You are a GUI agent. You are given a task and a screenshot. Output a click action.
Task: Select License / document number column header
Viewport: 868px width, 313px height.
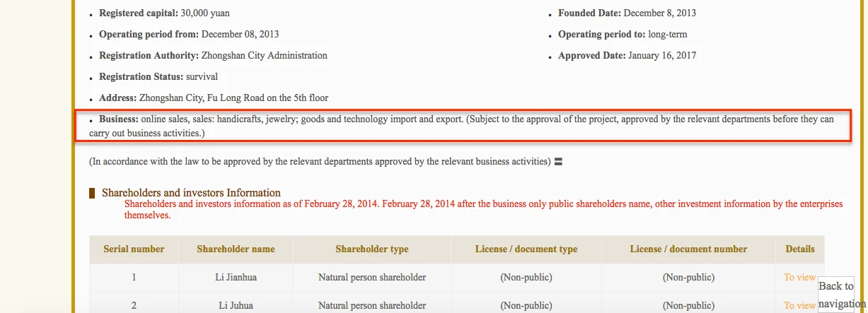tap(688, 249)
